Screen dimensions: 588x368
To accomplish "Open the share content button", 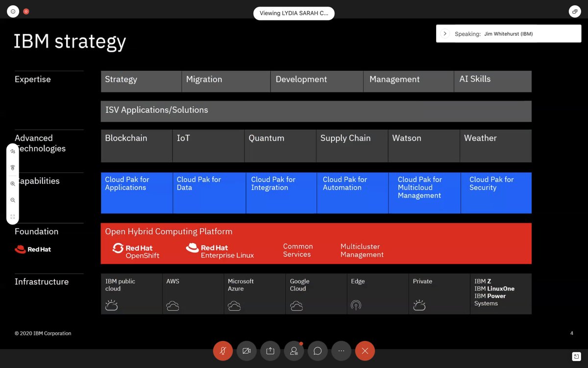I will pos(270,351).
